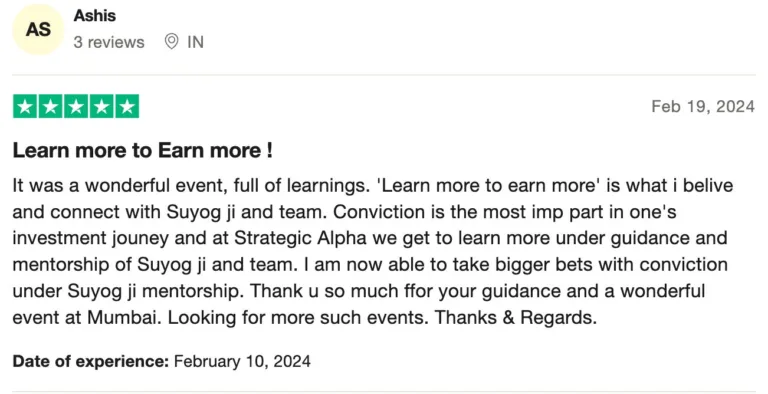Click the first green rating star
This screenshot has width=768, height=394.
(25, 106)
